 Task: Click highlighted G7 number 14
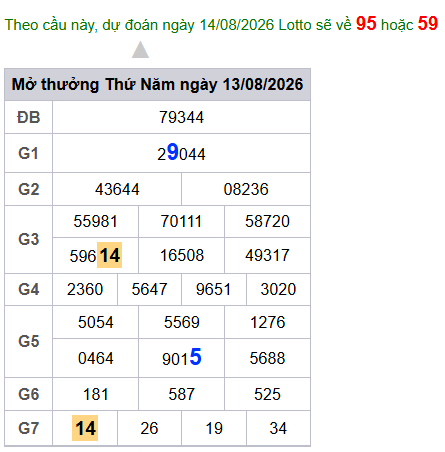[85, 428]
